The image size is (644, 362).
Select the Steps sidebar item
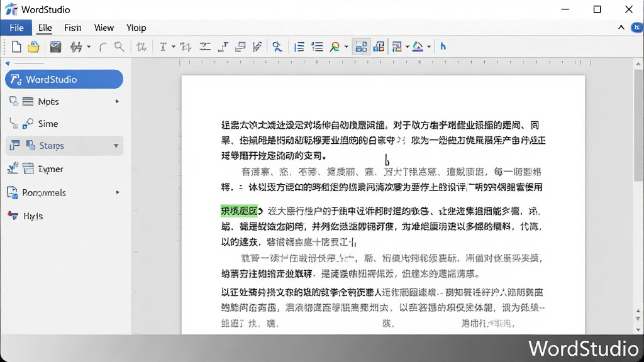coord(64,146)
